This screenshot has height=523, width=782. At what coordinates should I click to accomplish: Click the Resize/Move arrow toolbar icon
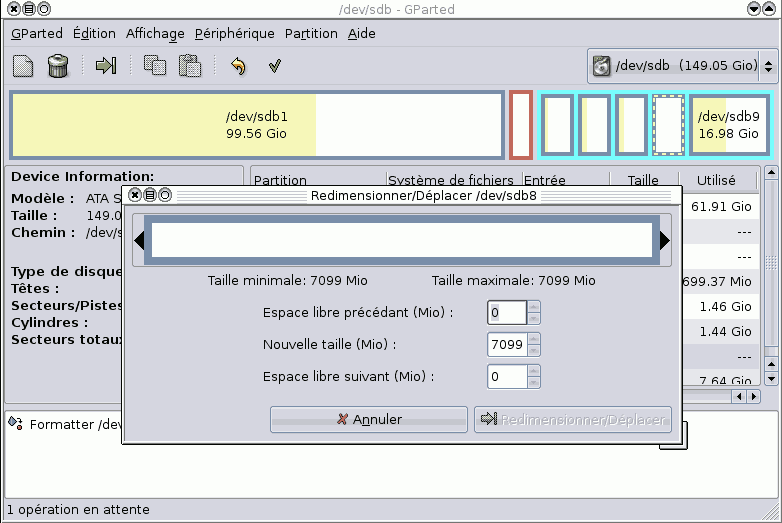(106, 66)
